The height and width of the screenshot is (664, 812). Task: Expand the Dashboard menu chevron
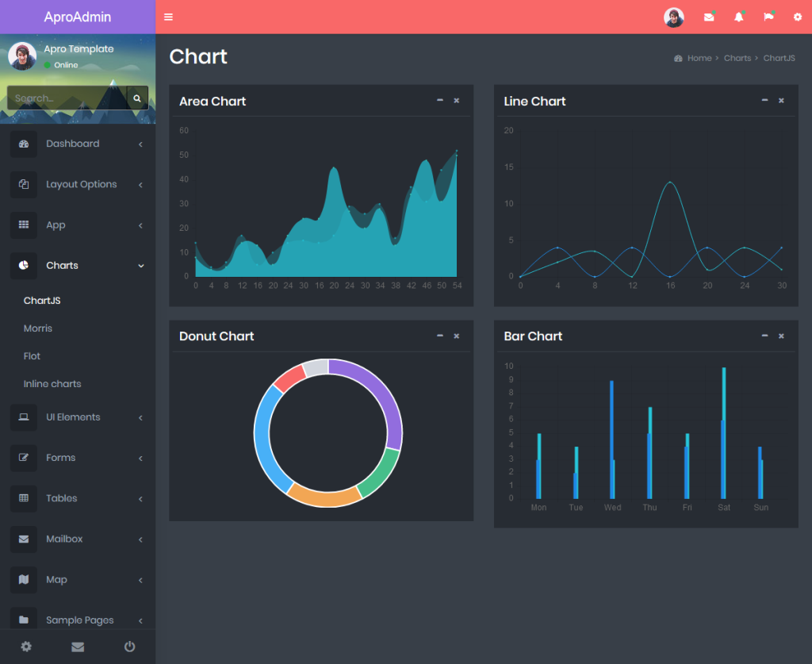pyautogui.click(x=140, y=144)
